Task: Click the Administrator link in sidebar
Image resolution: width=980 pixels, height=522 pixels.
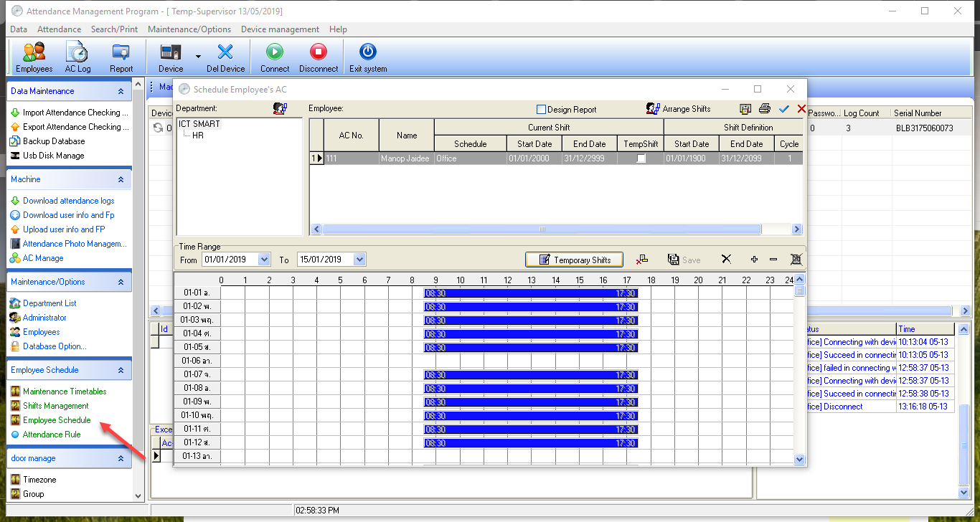Action: coord(44,318)
